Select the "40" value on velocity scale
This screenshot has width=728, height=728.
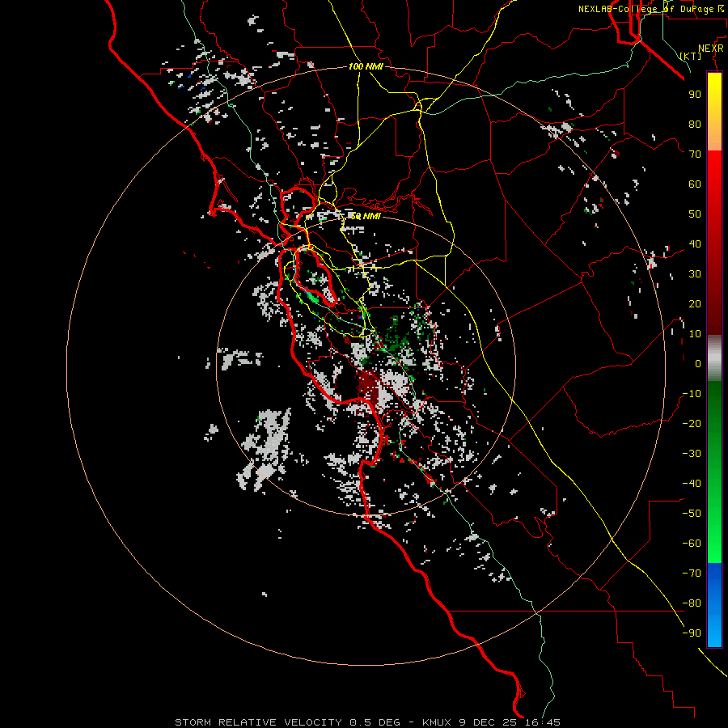(695, 243)
